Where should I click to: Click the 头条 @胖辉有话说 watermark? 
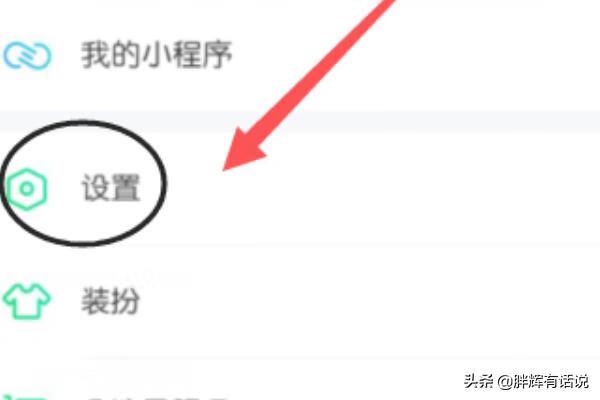coord(526,381)
